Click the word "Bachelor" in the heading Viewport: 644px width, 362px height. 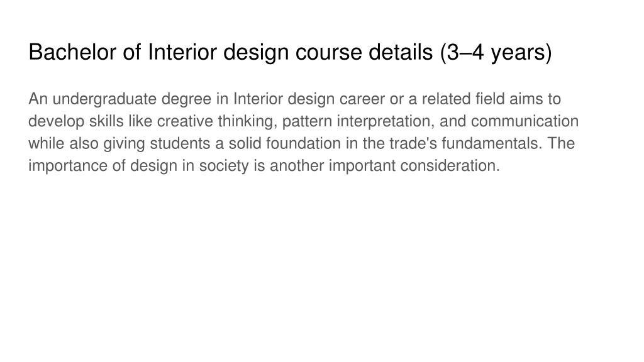point(72,52)
